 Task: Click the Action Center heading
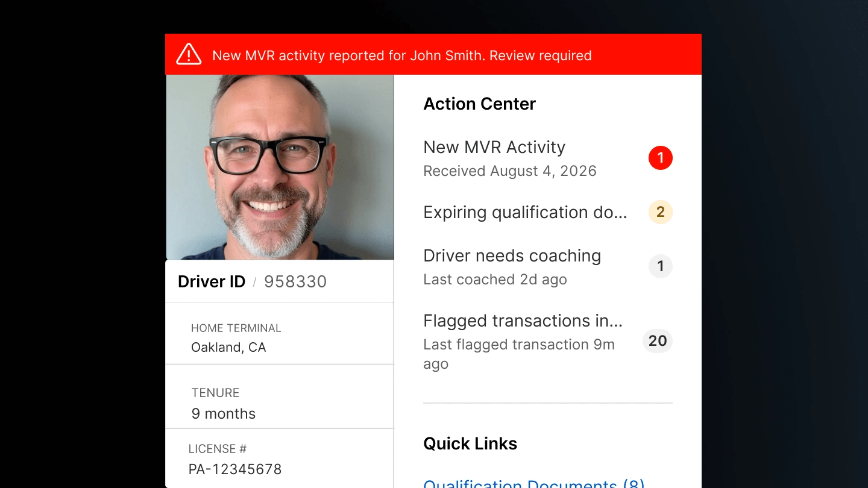[x=480, y=104]
